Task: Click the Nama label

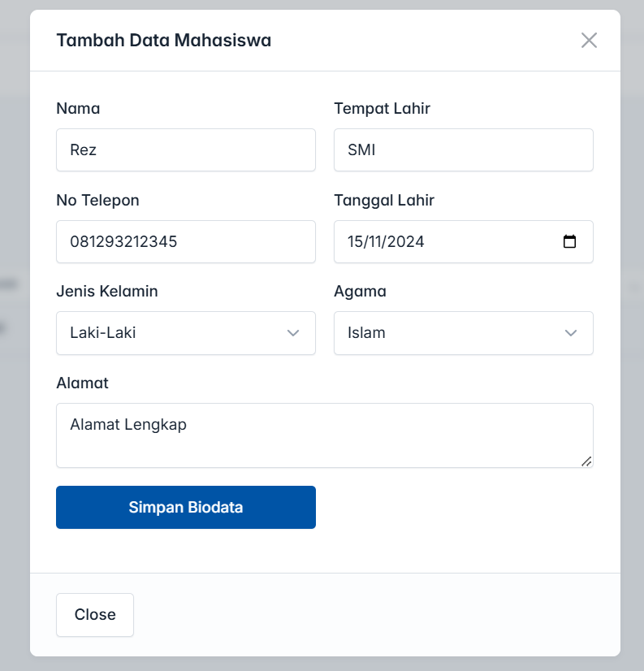Action: click(x=78, y=109)
